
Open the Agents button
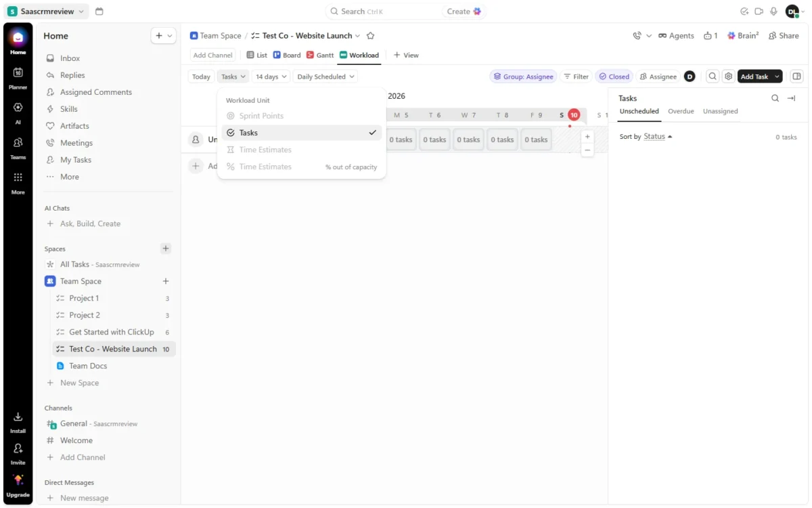pyautogui.click(x=676, y=36)
